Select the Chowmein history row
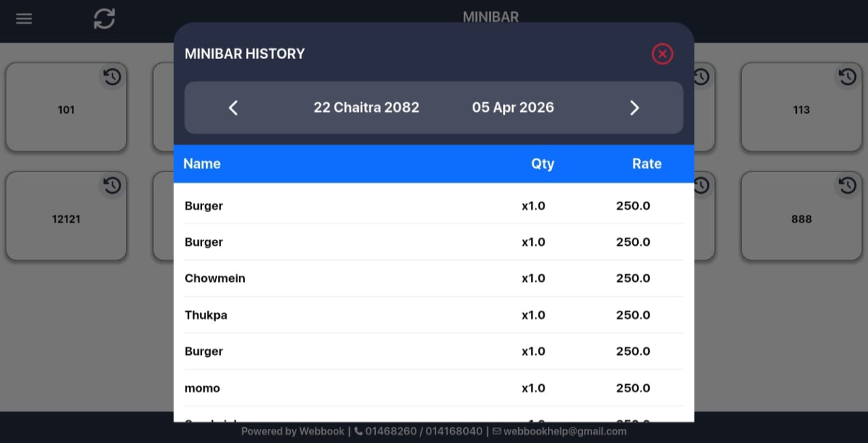 [x=434, y=278]
